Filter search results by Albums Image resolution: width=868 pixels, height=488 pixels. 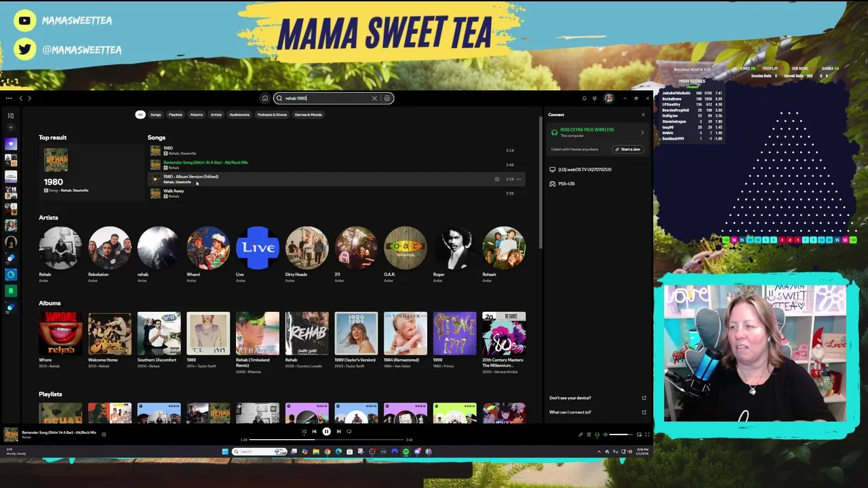pyautogui.click(x=197, y=115)
